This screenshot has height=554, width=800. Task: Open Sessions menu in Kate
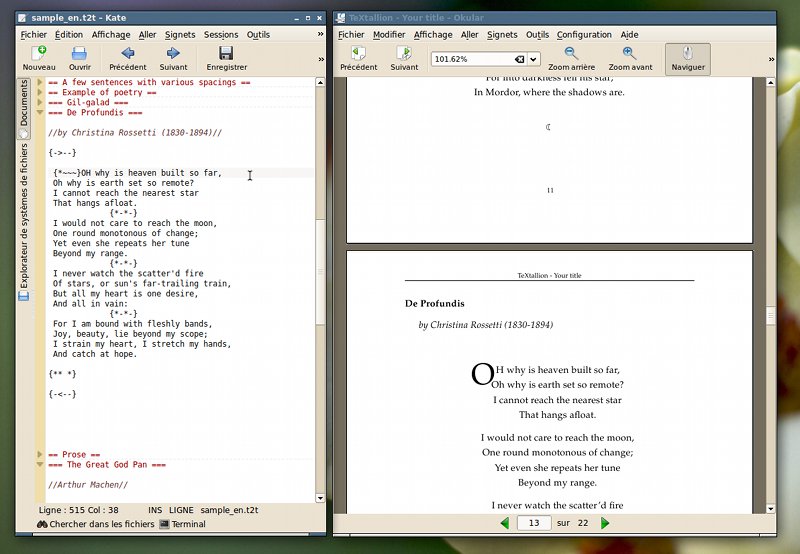pyautogui.click(x=221, y=35)
